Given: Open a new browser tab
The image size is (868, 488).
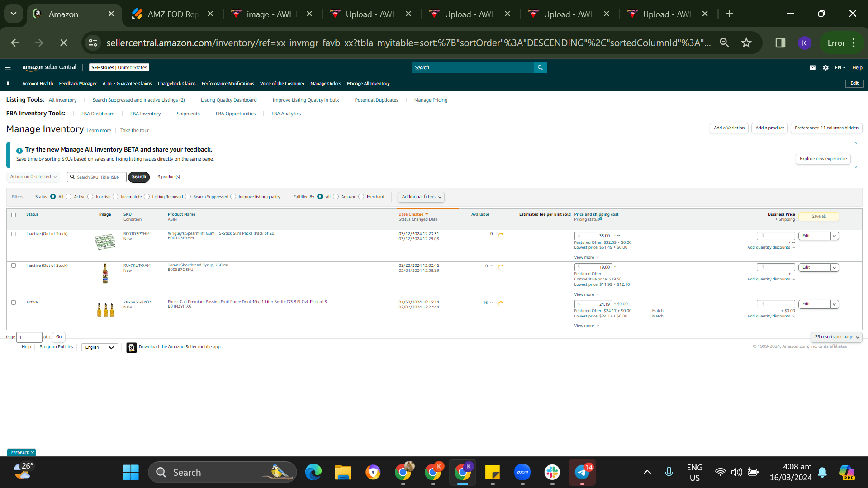Looking at the screenshot, I should point(730,14).
